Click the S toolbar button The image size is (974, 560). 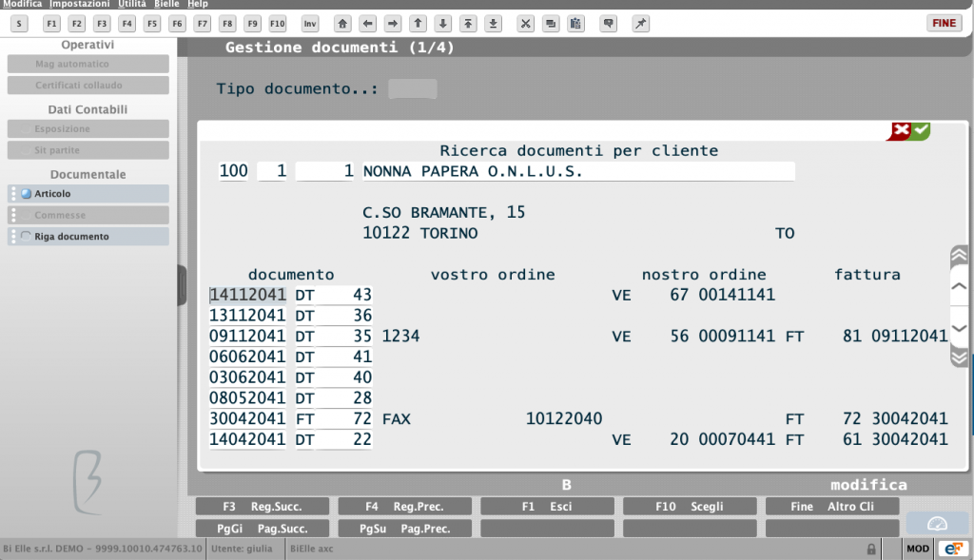point(19,24)
